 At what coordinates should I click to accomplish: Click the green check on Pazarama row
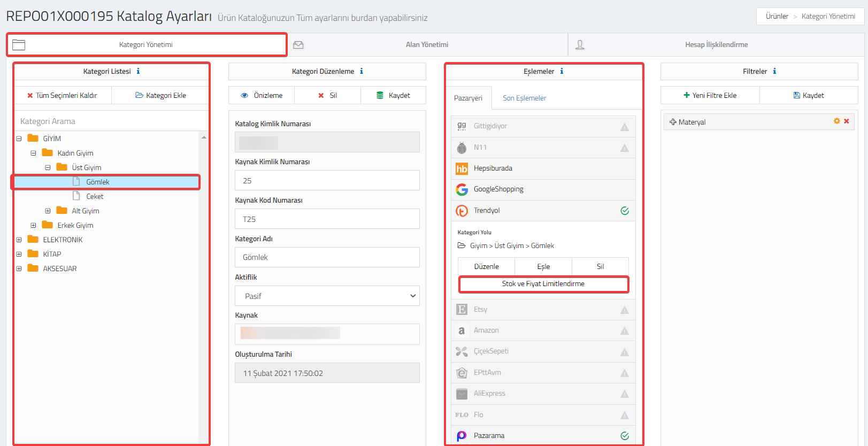tap(625, 436)
